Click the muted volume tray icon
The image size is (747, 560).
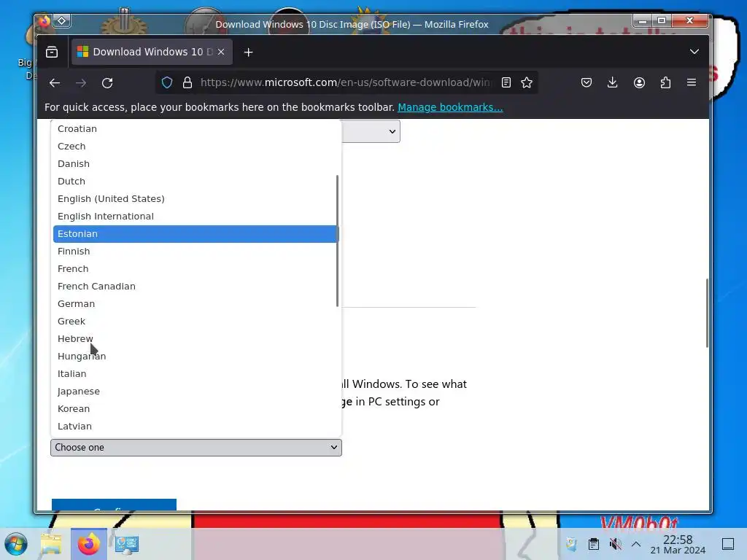(616, 544)
